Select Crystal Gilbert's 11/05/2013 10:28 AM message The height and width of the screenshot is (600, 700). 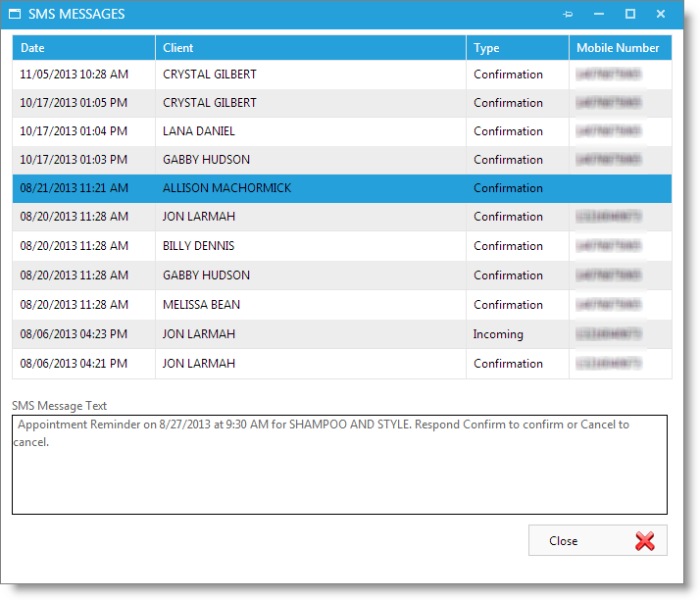pos(210,75)
